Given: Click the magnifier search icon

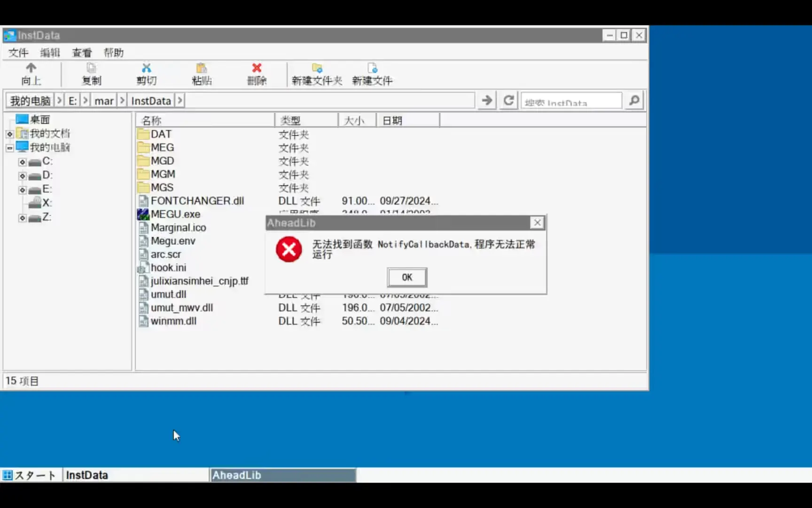Looking at the screenshot, I should (634, 100).
